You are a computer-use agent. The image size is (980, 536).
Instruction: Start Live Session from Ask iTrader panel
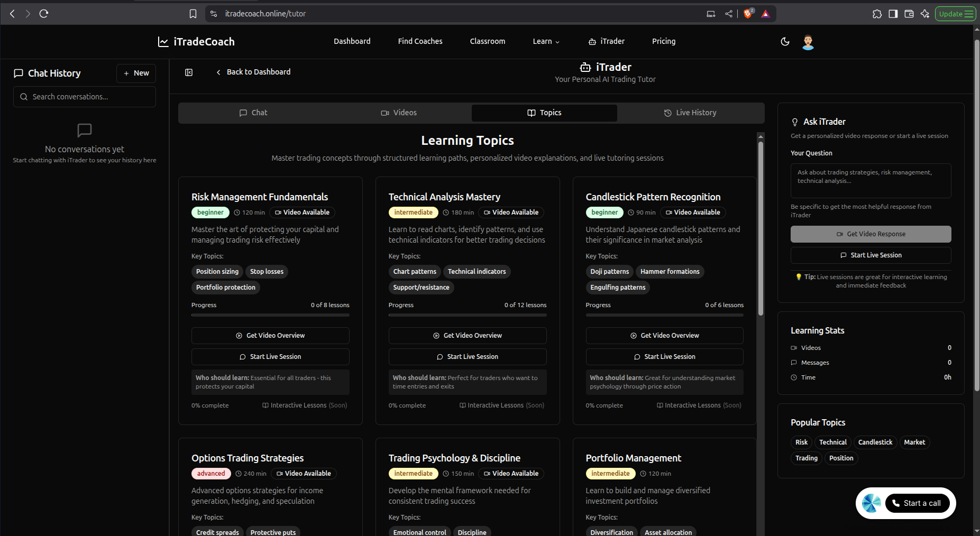(871, 255)
